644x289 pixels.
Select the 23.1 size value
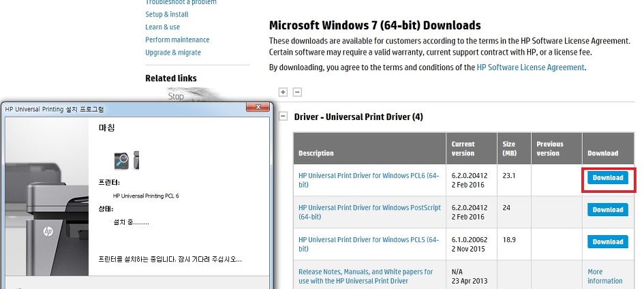tap(509, 176)
